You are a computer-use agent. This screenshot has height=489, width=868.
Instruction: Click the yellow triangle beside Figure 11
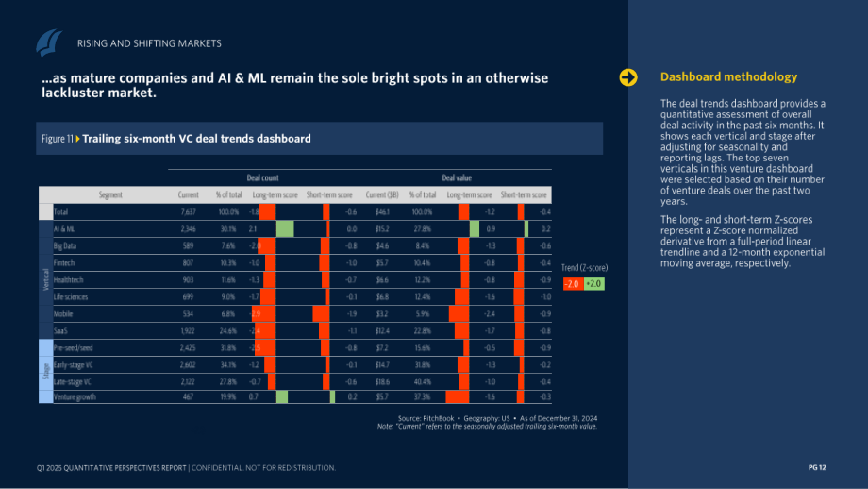(x=78, y=139)
